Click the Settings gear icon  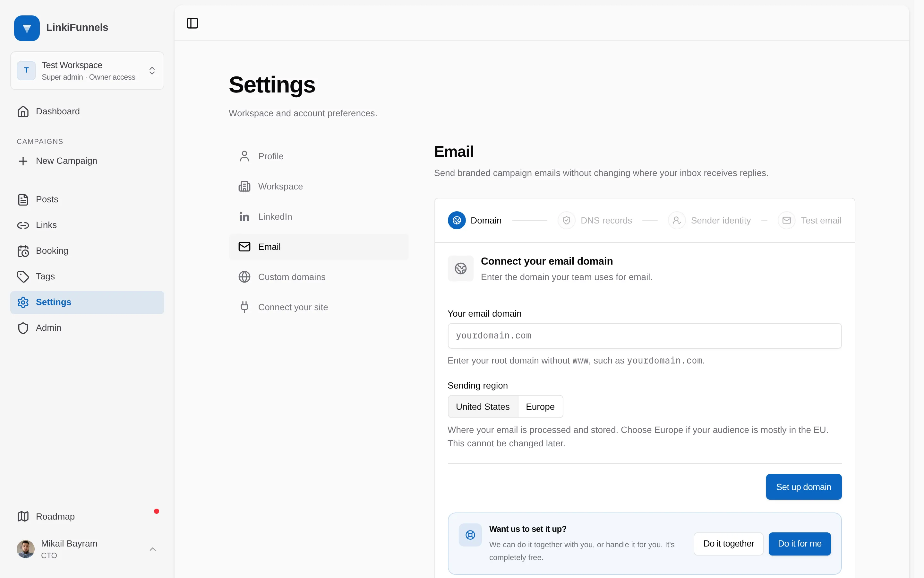tap(23, 302)
